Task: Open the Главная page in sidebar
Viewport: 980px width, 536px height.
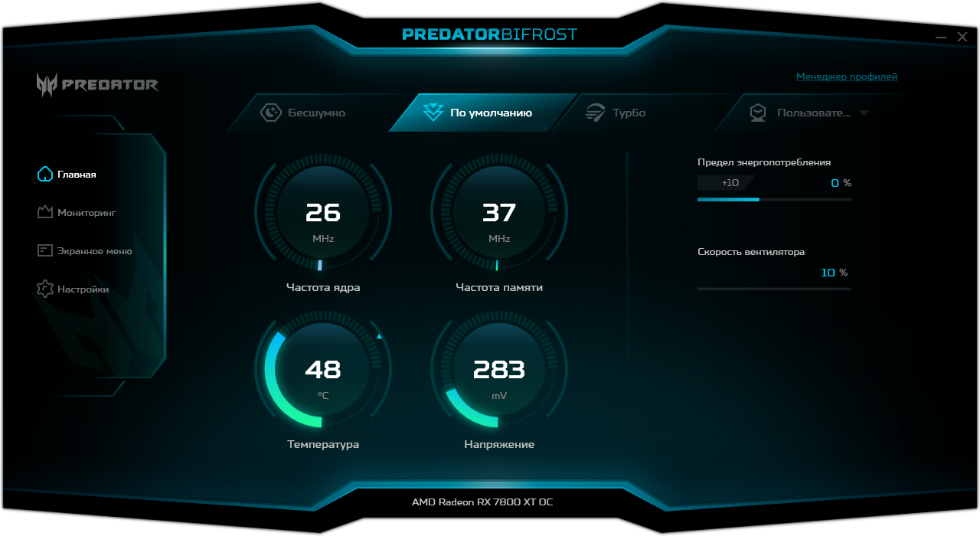Action: click(67, 174)
